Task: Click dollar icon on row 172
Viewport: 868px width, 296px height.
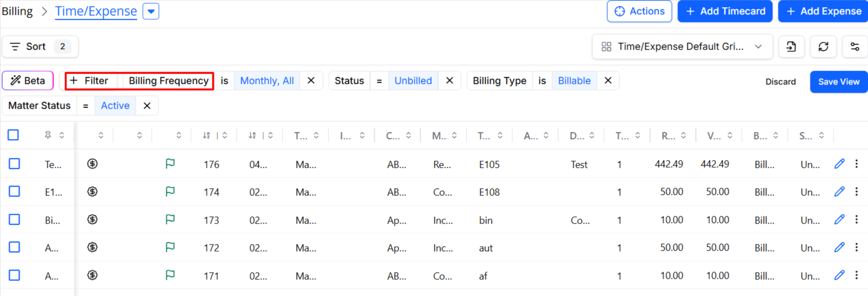Action: (93, 247)
